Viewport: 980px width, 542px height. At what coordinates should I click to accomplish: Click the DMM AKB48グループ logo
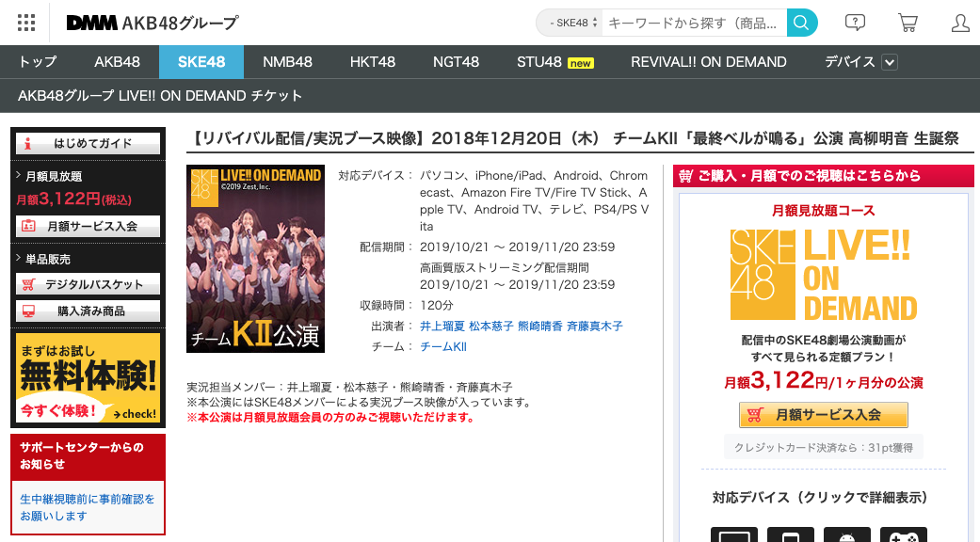[x=153, y=24]
